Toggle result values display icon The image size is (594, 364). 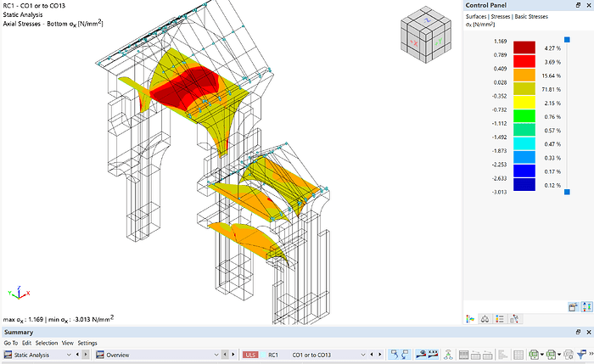pos(421,355)
